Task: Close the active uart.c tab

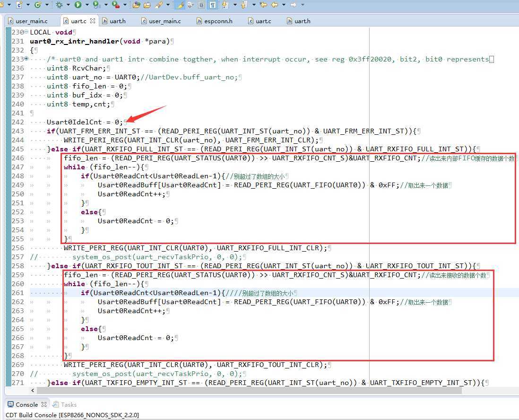Action: click(93, 20)
